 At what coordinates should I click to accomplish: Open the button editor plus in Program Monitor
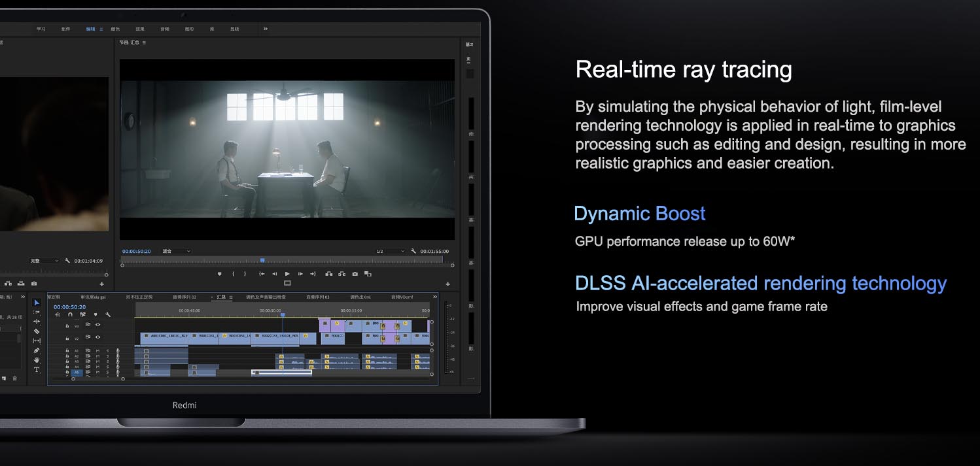coord(447,284)
